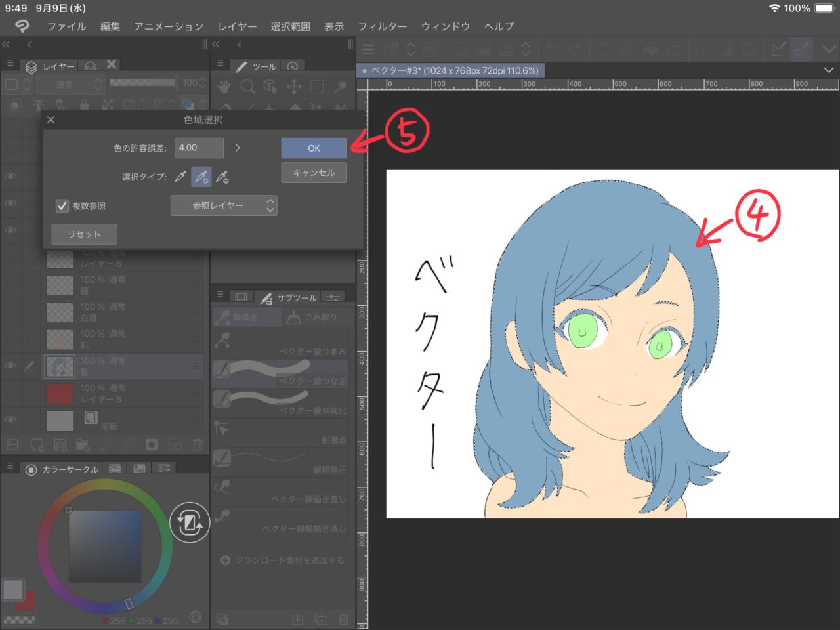The image size is (840, 630).
Task: Click the color tolerance 4.00 field
Action: 199,148
